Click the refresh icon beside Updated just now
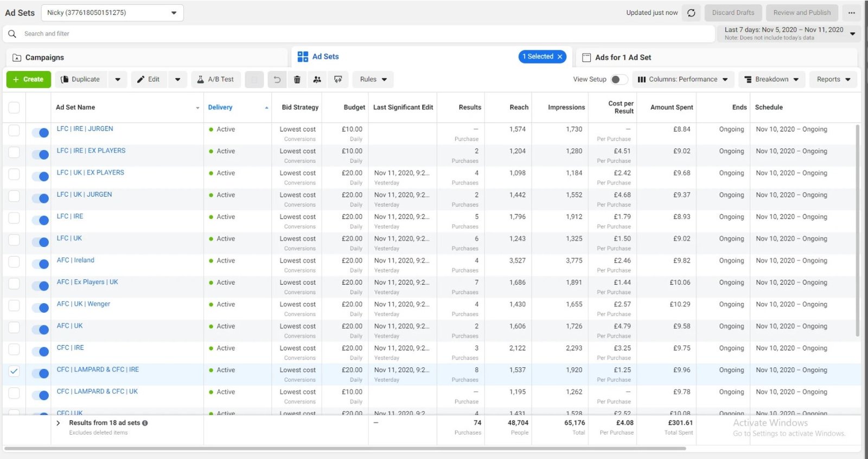This screenshot has height=459, width=868. coord(691,13)
